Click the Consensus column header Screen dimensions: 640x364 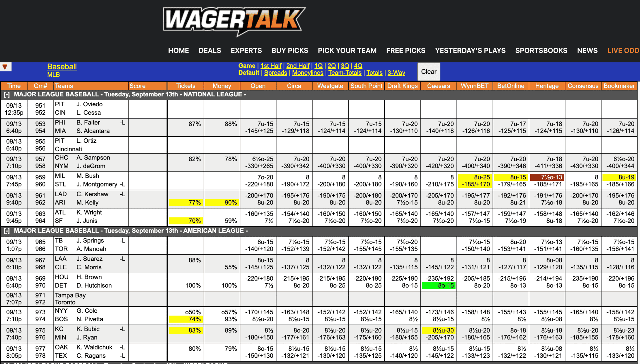[583, 86]
